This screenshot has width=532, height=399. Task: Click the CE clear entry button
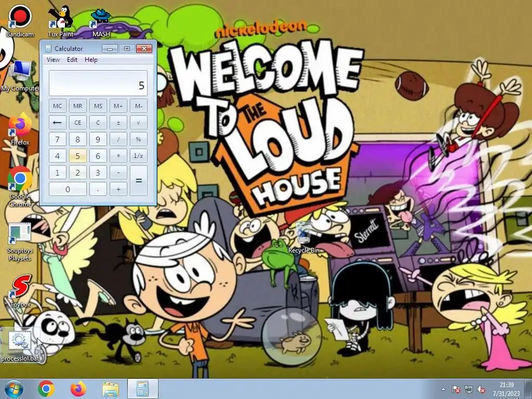coord(78,123)
